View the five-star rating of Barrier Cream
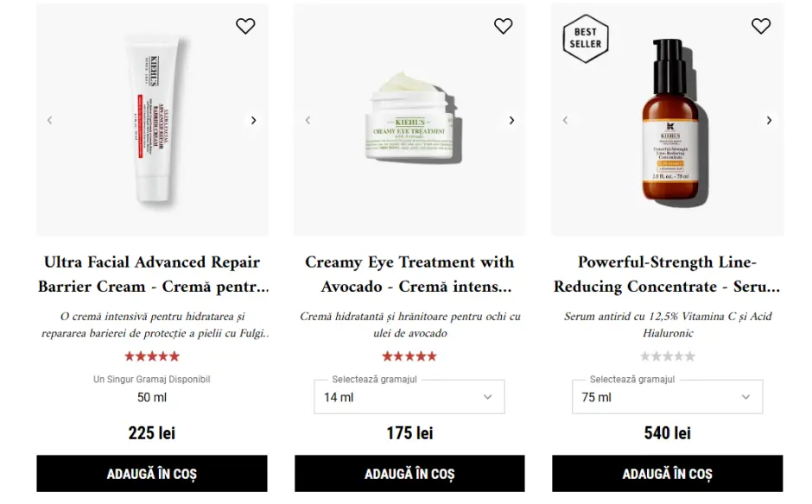The width and height of the screenshot is (812, 504). click(152, 356)
